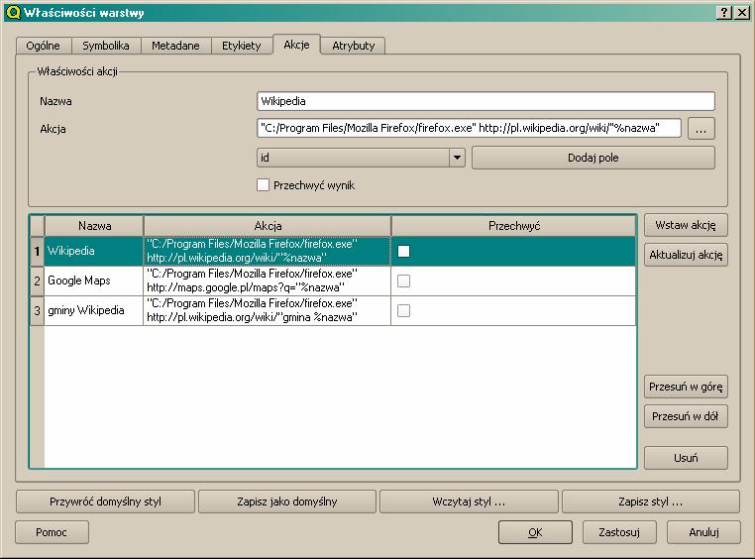Click the gmina %nazwa action cell
The image size is (755, 560).
click(x=268, y=310)
